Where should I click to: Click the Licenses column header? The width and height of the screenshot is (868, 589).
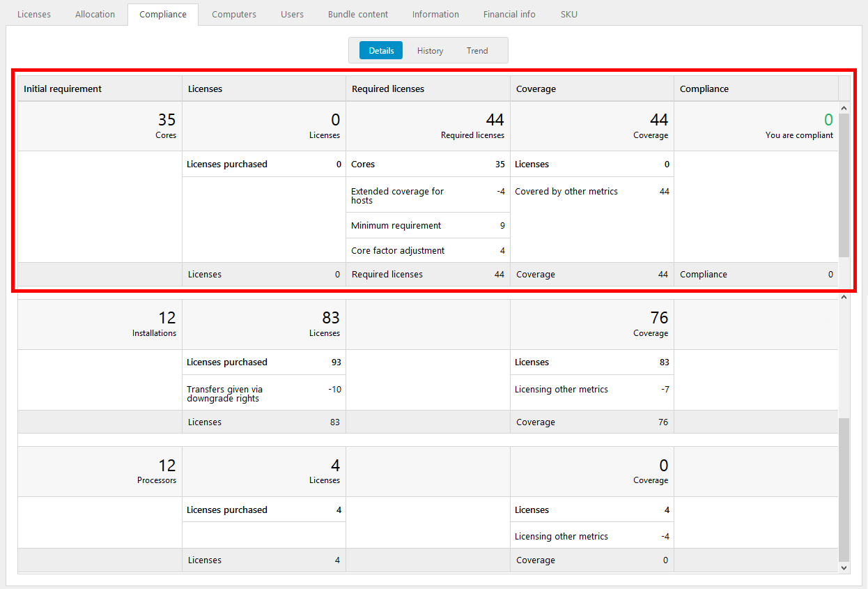[x=264, y=89]
